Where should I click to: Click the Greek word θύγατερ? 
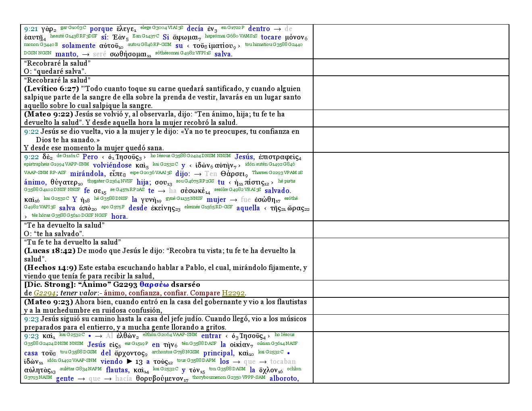click(65, 183)
